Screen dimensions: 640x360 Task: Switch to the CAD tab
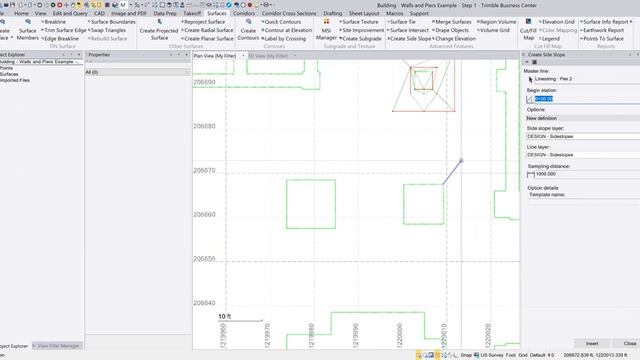tap(99, 13)
